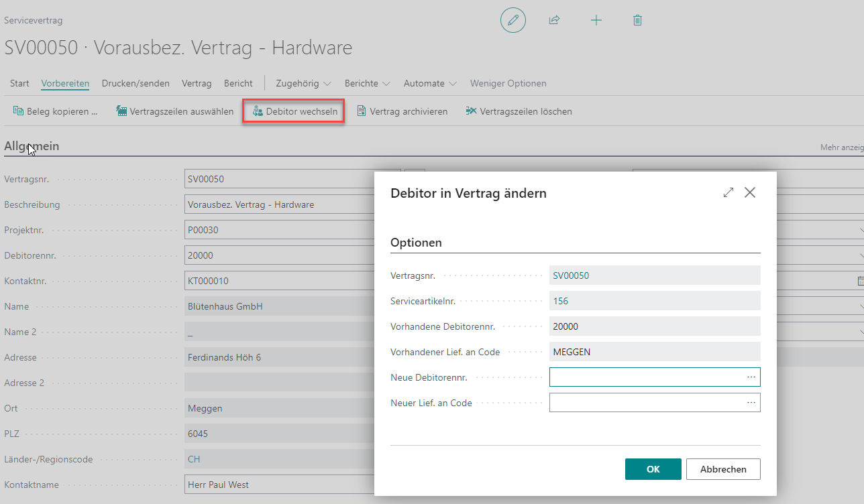Viewport: 864px width, 504px height.
Task: Open lookup for Neuer Lief. an Code
Action: point(751,403)
